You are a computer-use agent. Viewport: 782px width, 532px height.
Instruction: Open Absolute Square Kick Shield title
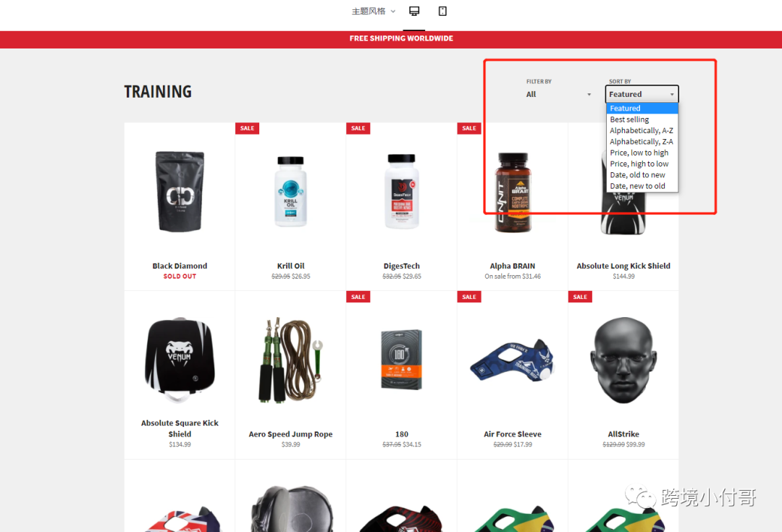[x=180, y=428]
